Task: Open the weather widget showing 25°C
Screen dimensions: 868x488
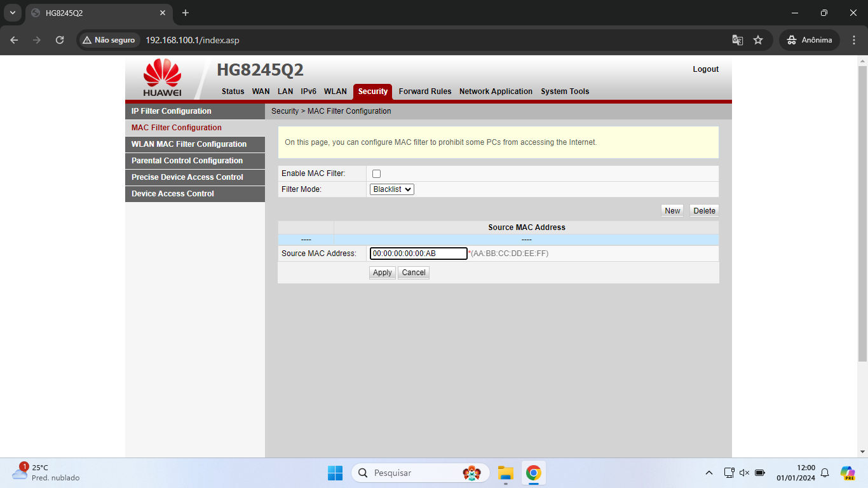Action: 46,473
